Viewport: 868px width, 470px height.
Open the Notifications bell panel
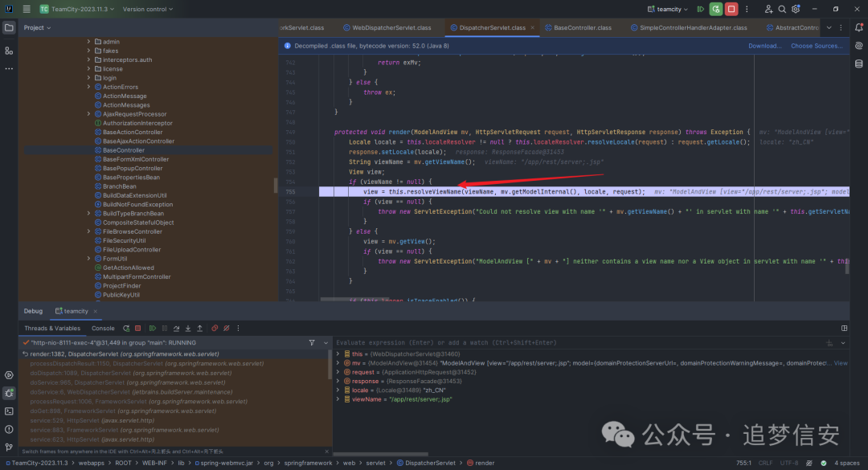[858, 27]
